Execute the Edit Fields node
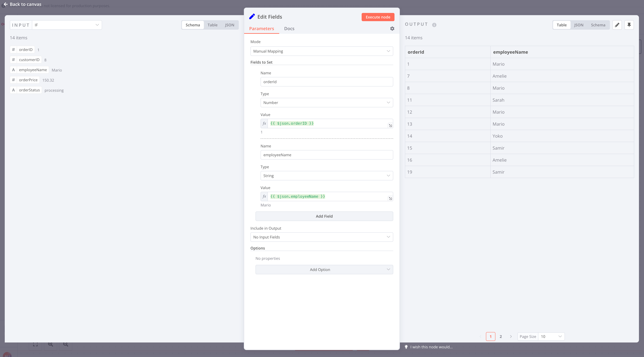 [378, 17]
